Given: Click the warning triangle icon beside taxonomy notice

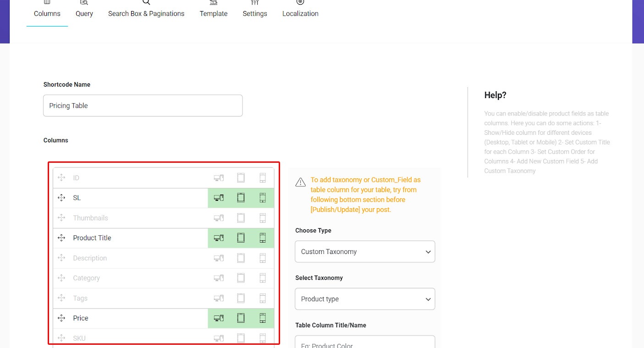Looking at the screenshot, I should pos(301,182).
